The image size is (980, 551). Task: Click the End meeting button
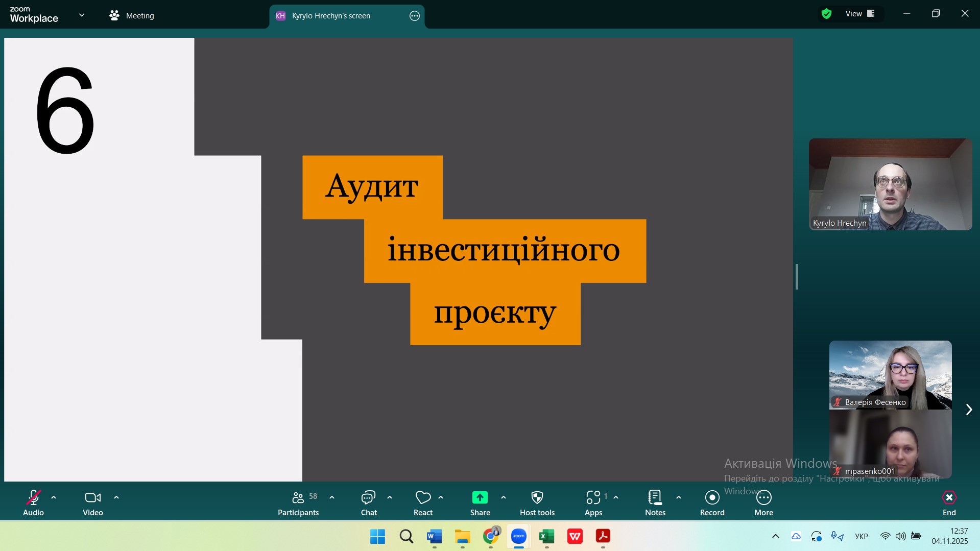[x=949, y=503]
